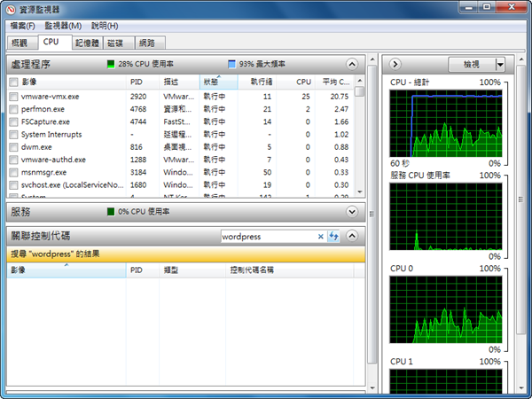The width and height of the screenshot is (532, 399).
Task: Check the dwm.exe process checkbox
Action: (13, 147)
